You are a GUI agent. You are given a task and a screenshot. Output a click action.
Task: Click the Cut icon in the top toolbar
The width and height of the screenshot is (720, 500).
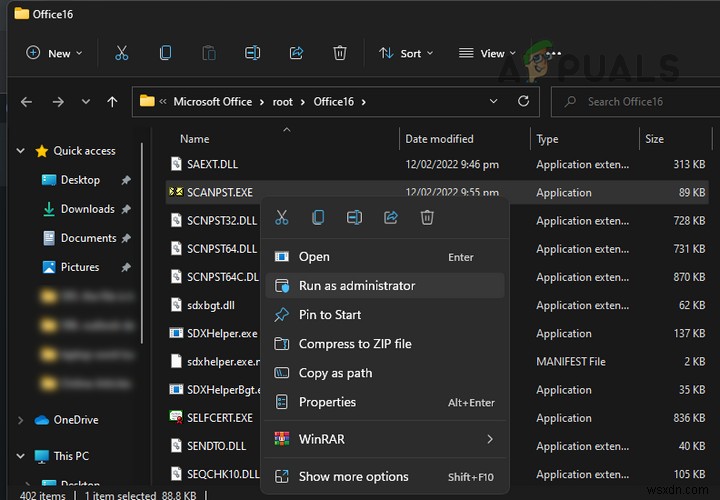pos(122,53)
